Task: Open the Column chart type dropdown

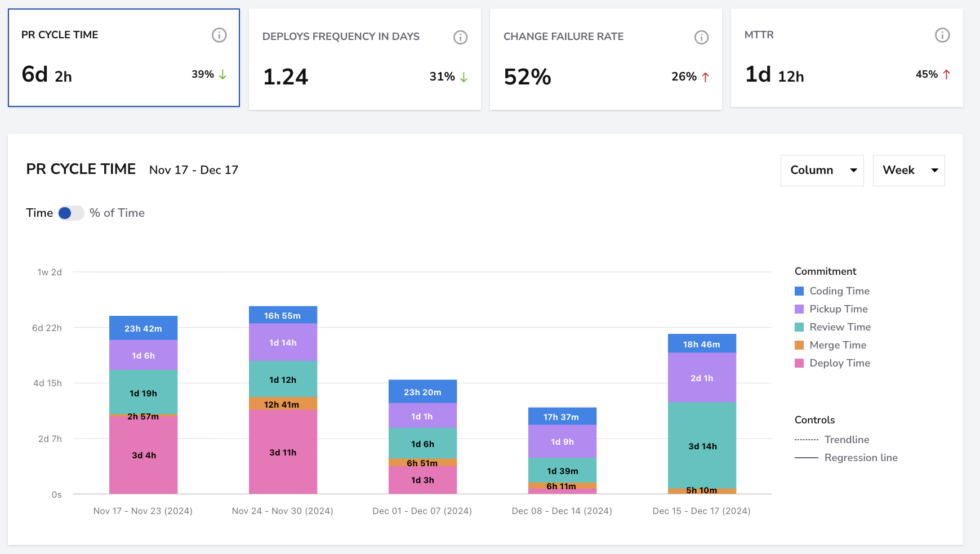Action: pyautogui.click(x=822, y=171)
